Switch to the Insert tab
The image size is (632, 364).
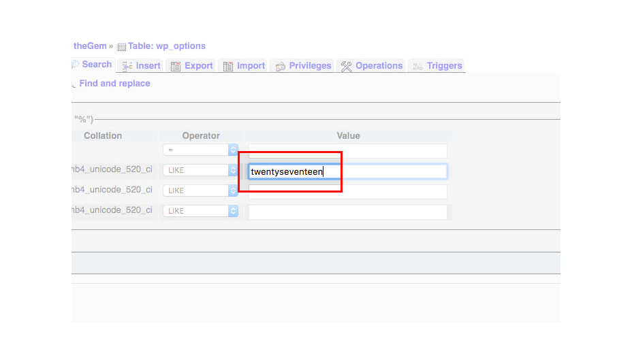141,65
